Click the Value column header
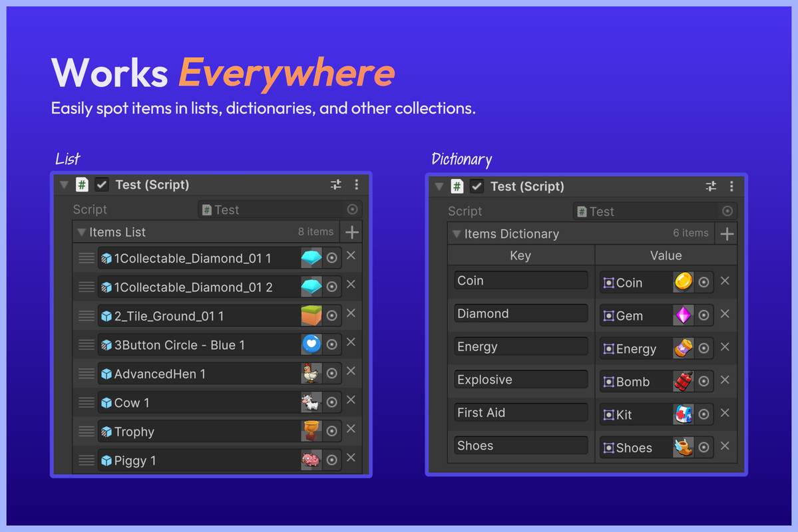 666,255
